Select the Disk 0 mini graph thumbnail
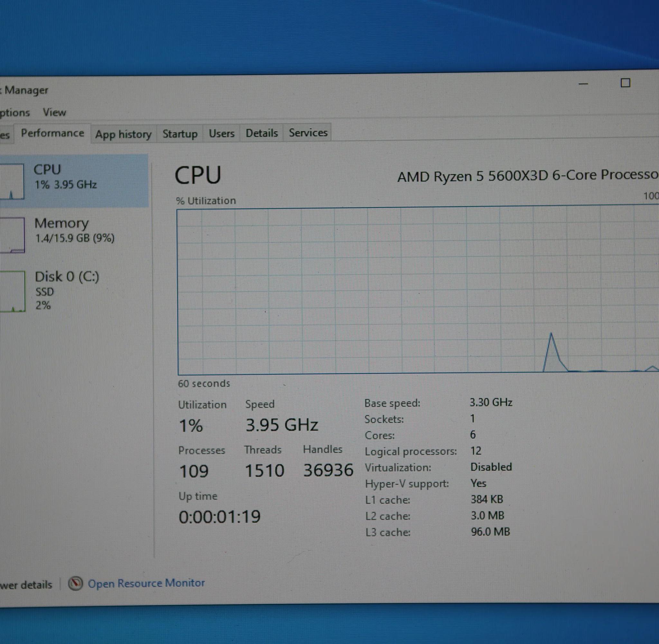 pos(13,291)
